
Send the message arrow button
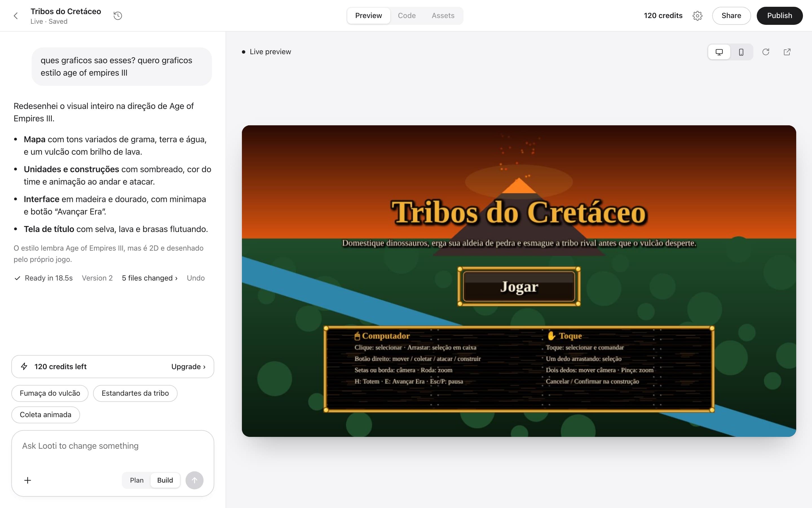(194, 480)
